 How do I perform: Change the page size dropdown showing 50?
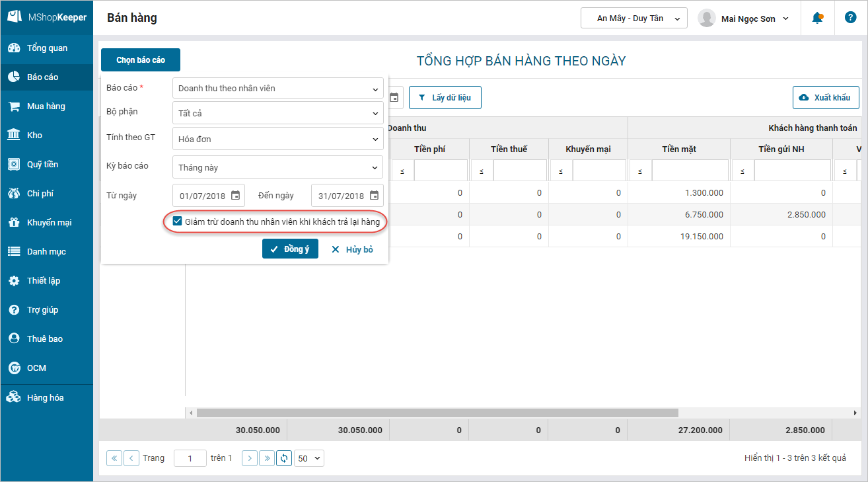point(309,458)
